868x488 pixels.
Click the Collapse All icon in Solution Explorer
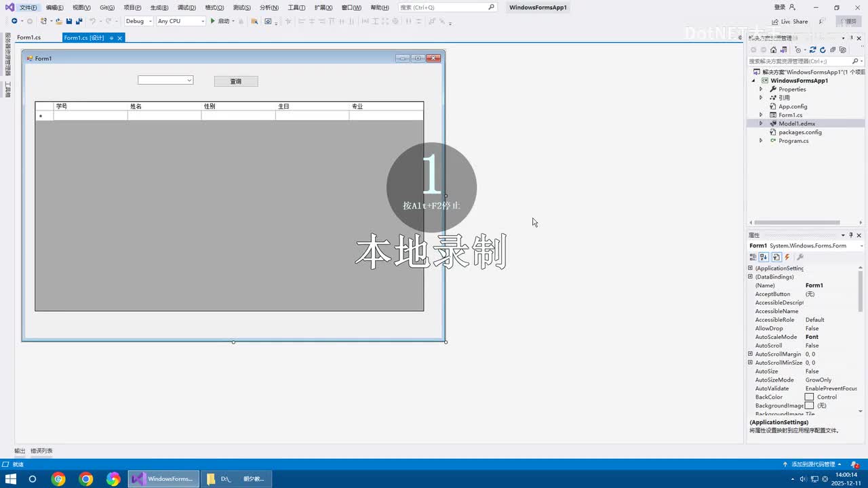[x=833, y=49]
